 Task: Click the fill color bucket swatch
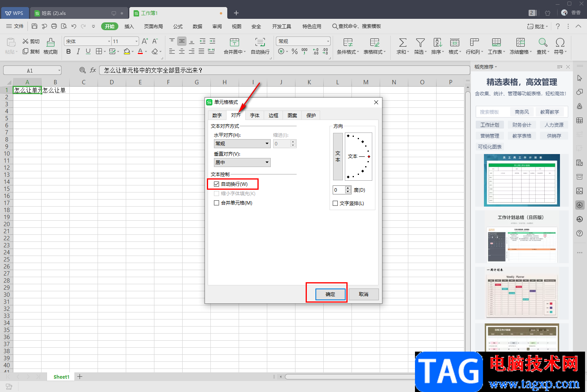pyautogui.click(x=127, y=51)
